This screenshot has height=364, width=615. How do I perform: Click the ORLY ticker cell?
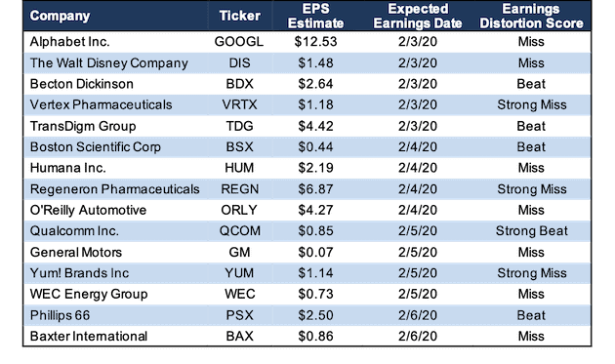pos(239,210)
